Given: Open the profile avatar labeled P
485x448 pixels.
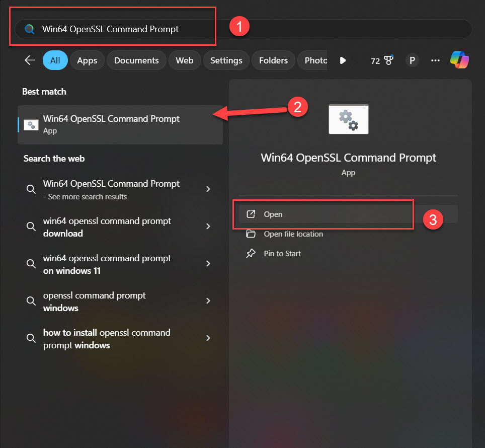Looking at the screenshot, I should tap(412, 60).
